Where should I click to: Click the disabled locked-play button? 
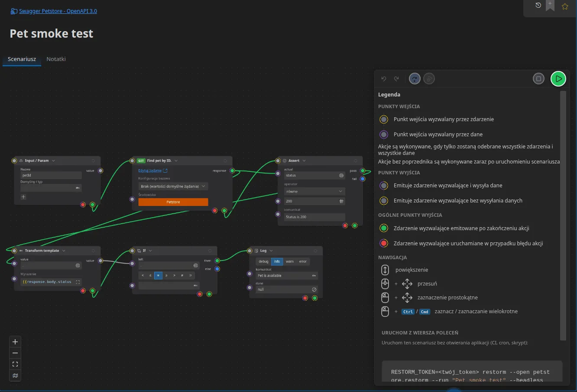pos(429,79)
